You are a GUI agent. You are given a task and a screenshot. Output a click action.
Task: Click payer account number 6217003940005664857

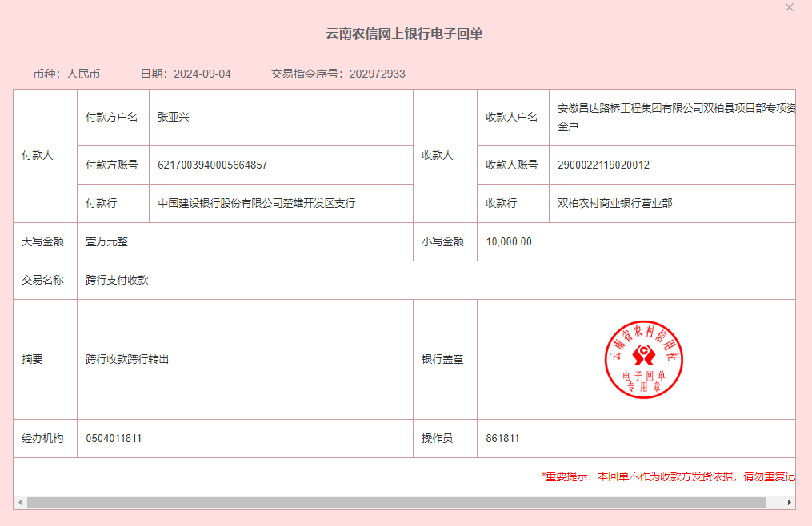[x=212, y=165]
